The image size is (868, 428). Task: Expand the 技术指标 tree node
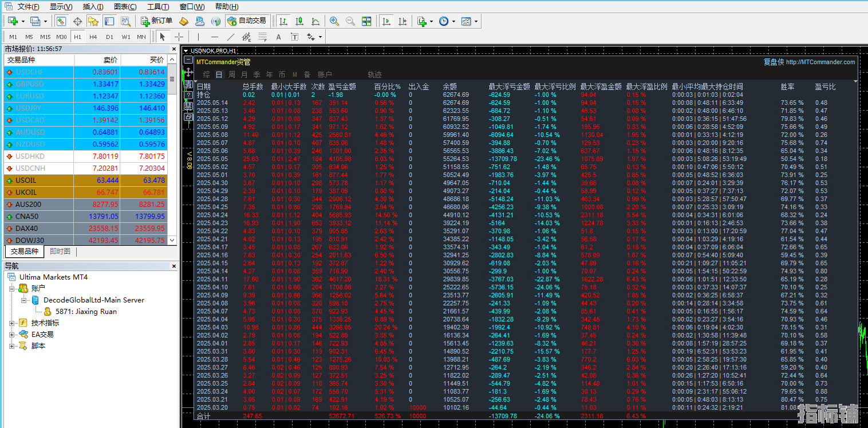pyautogui.click(x=12, y=323)
